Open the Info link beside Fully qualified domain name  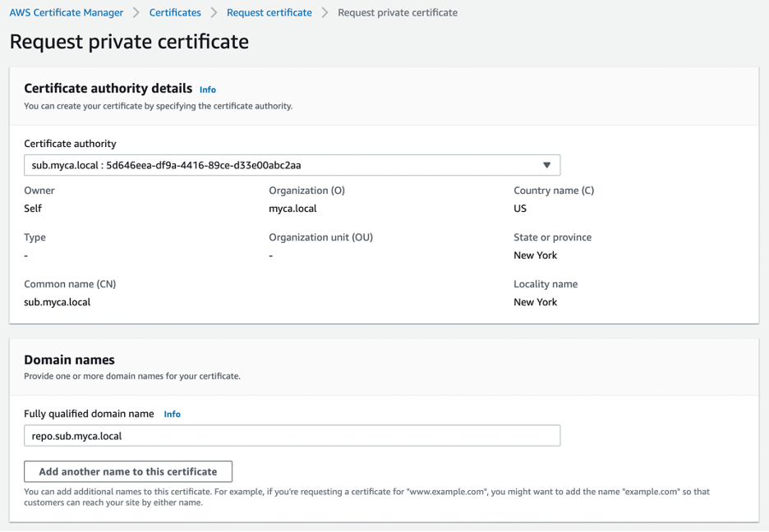coord(172,414)
